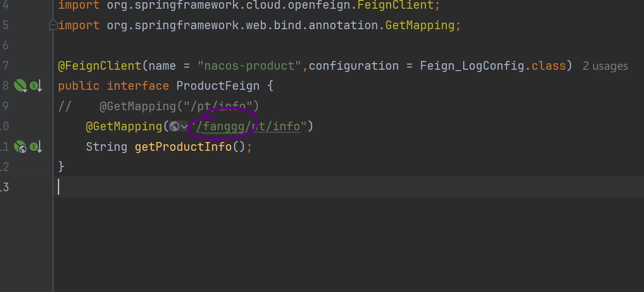
Task: Click the commented-out @GetMapping line
Action: pos(158,106)
